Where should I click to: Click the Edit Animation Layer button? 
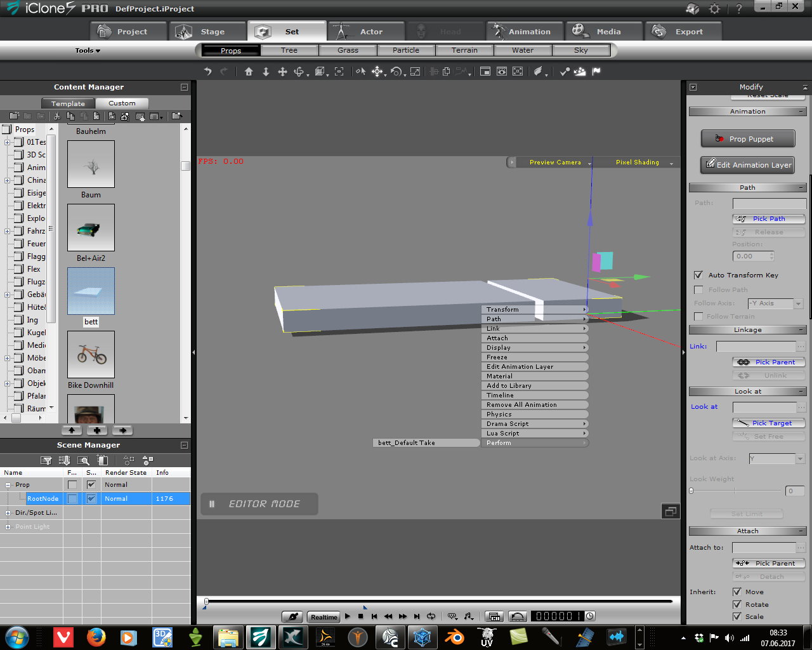[747, 165]
